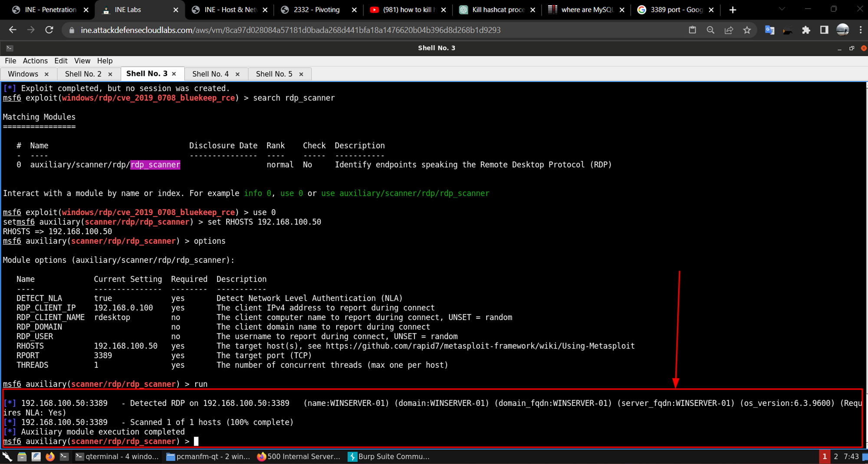
Task: Switch to INE - Host & Network tab
Action: pyautogui.click(x=230, y=10)
